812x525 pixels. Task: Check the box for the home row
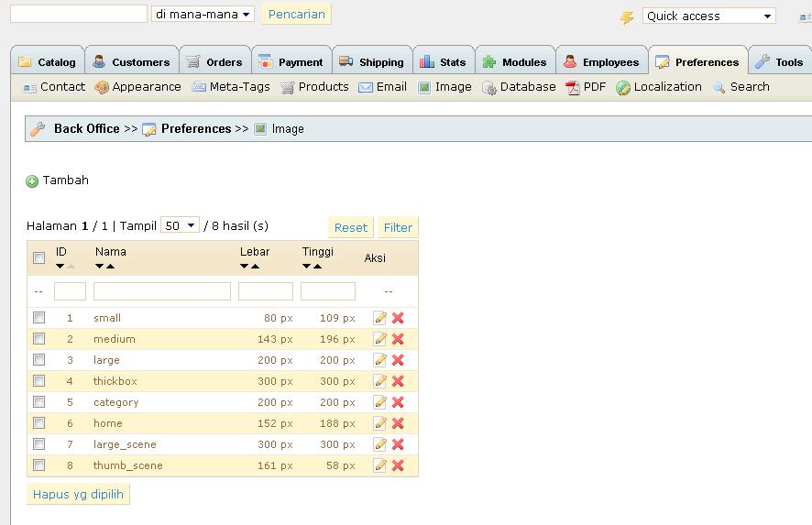38,422
